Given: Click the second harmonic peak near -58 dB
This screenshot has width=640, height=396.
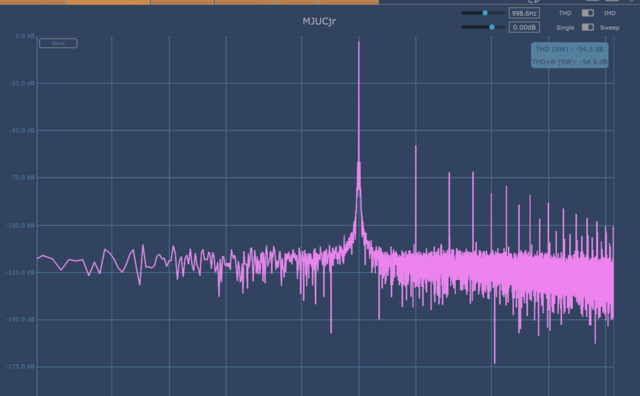Looking at the screenshot, I should click(x=416, y=196).
